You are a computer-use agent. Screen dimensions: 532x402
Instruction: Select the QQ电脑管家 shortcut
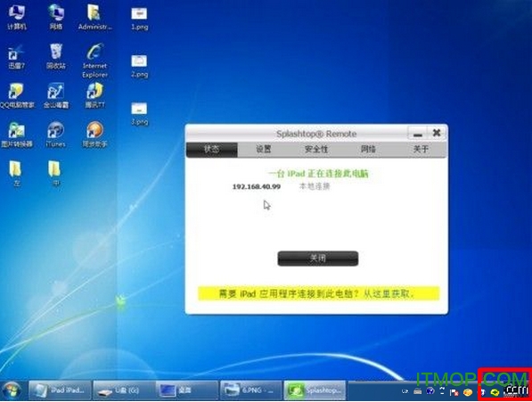(17, 95)
